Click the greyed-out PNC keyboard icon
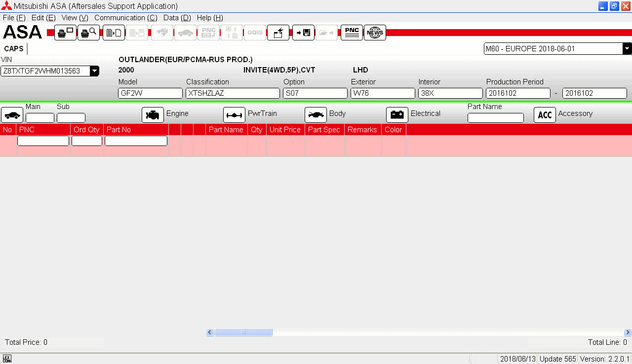 pos(208,33)
